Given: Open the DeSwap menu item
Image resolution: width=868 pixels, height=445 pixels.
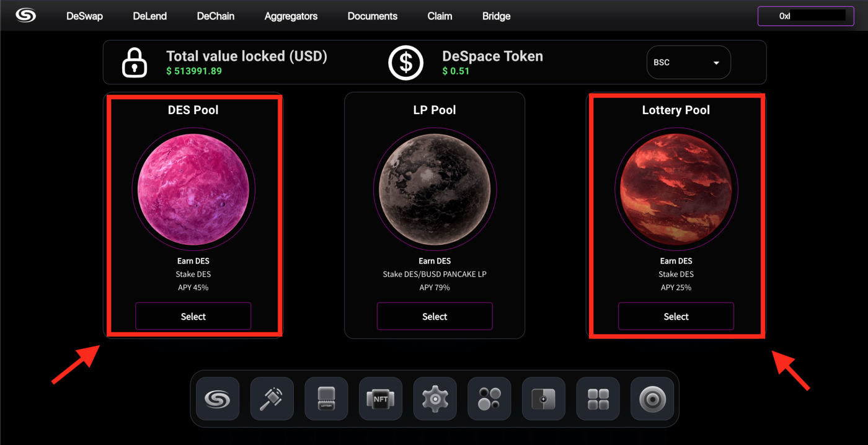Looking at the screenshot, I should [x=85, y=16].
